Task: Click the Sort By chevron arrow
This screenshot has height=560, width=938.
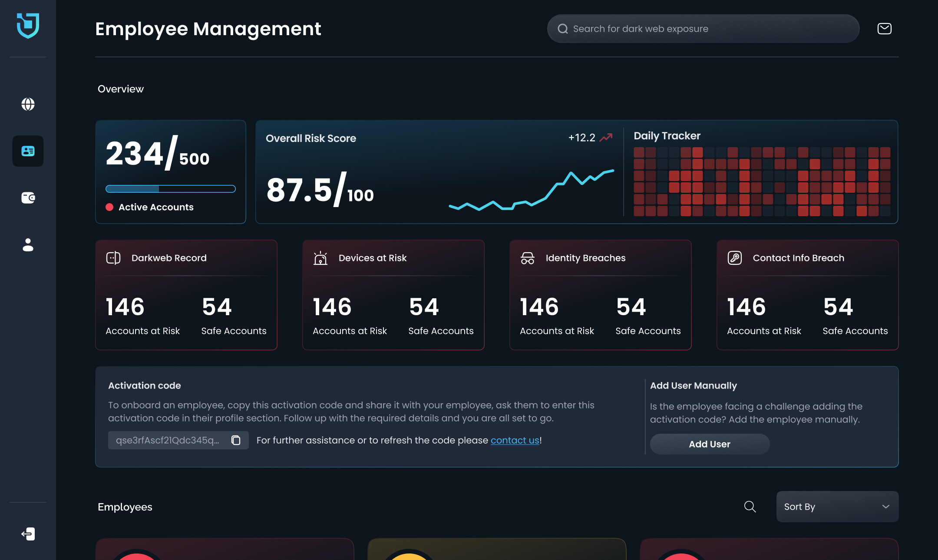Action: pyautogui.click(x=886, y=507)
